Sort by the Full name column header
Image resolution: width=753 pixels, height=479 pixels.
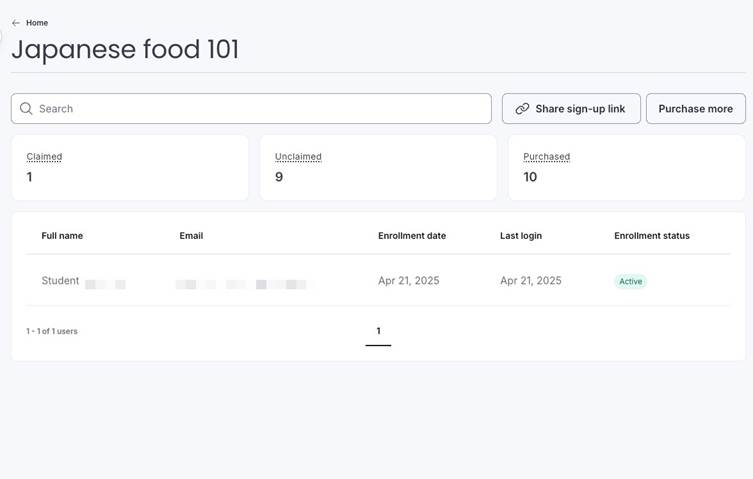[62, 236]
